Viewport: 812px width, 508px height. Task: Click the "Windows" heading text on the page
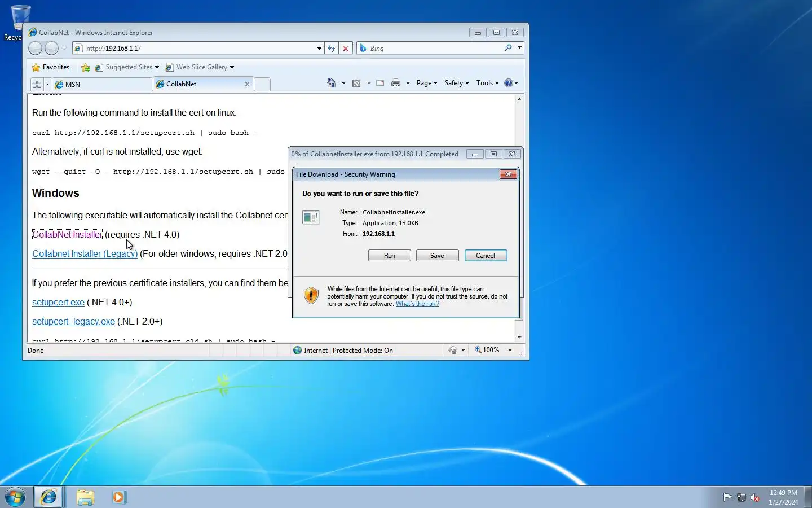tap(55, 194)
